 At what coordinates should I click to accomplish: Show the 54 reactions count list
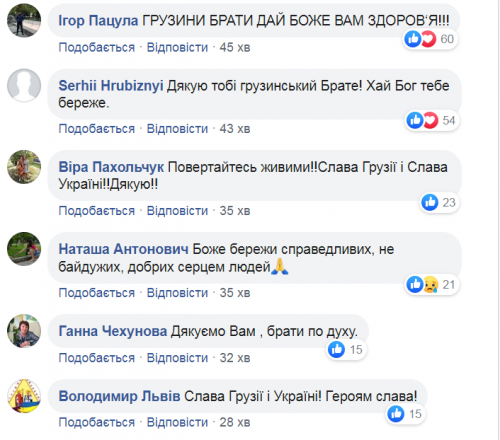point(449,120)
